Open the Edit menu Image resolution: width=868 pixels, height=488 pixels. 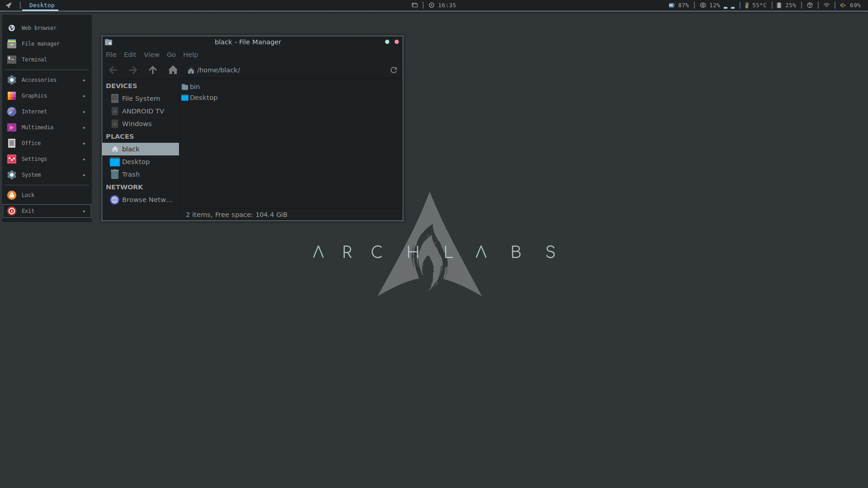[130, 55]
